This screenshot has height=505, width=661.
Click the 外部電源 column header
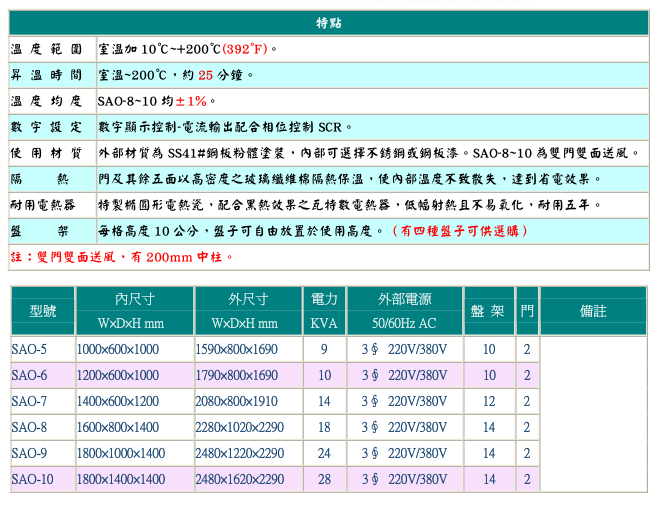pyautogui.click(x=404, y=299)
